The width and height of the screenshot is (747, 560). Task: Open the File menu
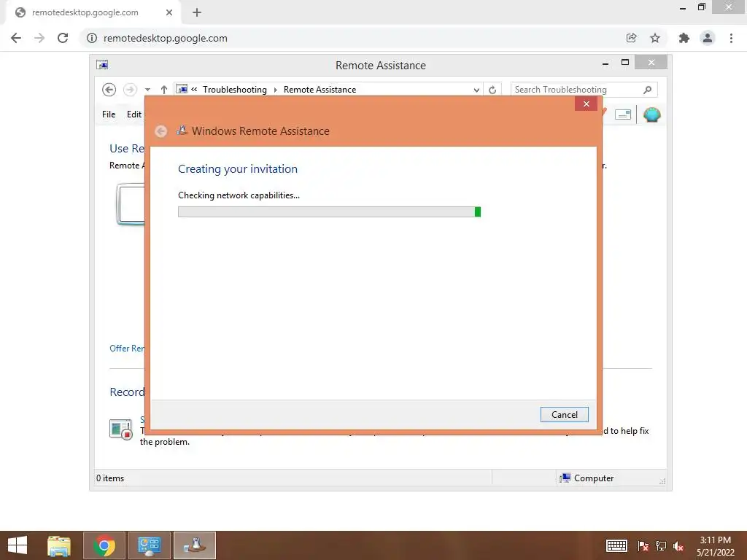109,114
